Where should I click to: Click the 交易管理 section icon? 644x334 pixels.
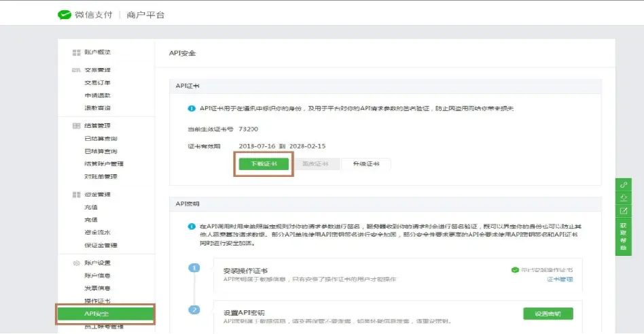coord(76,70)
